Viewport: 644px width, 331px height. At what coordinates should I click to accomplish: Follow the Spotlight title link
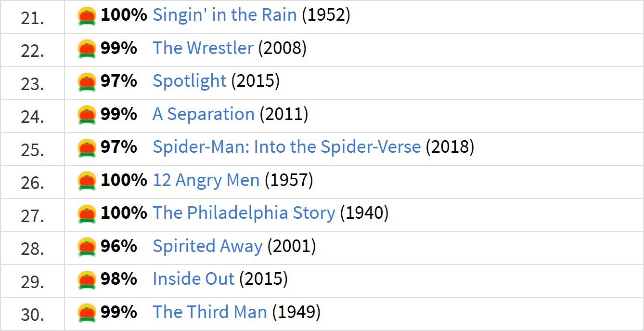[190, 81]
